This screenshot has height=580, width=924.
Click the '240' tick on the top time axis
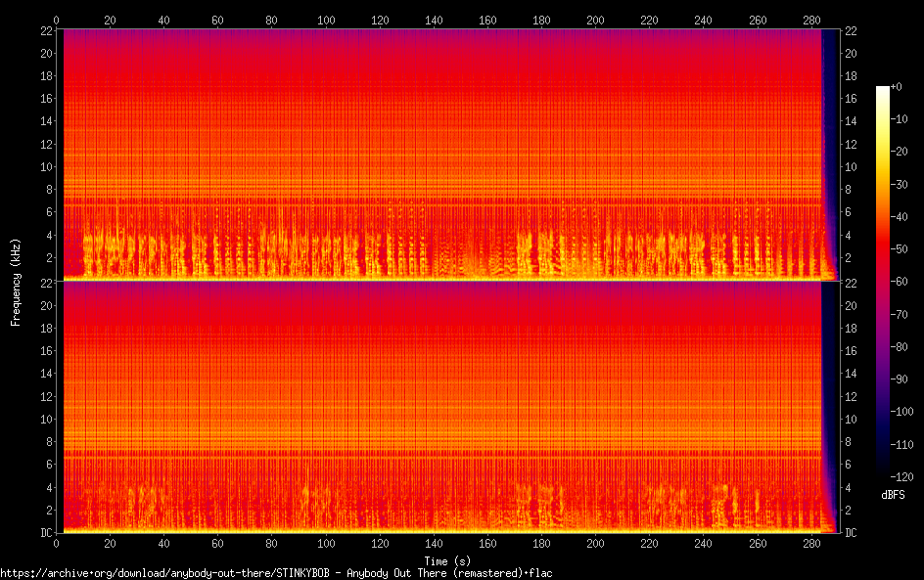[704, 20]
